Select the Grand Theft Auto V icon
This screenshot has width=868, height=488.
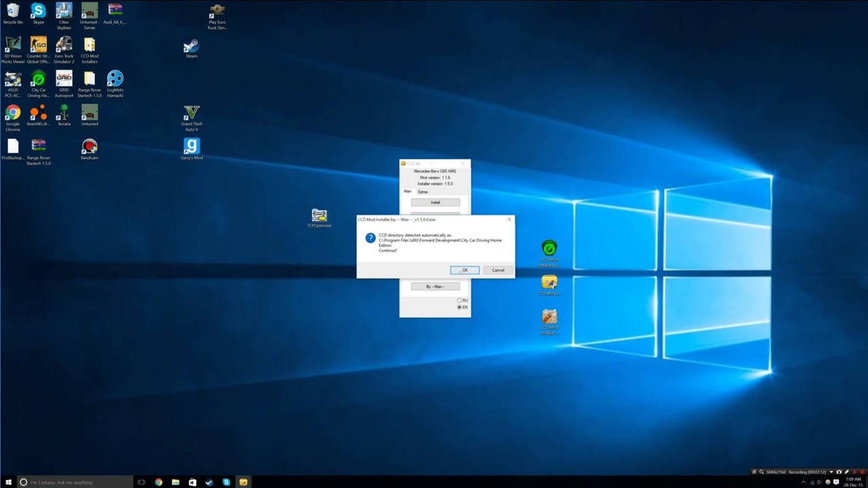point(192,118)
